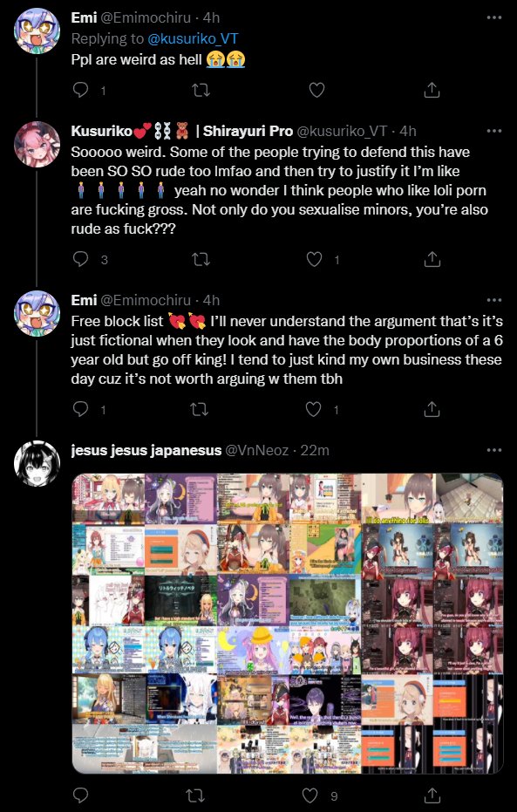The image size is (517, 812).
Task: Open jesus jesus japanesus profile name
Action: point(146,451)
